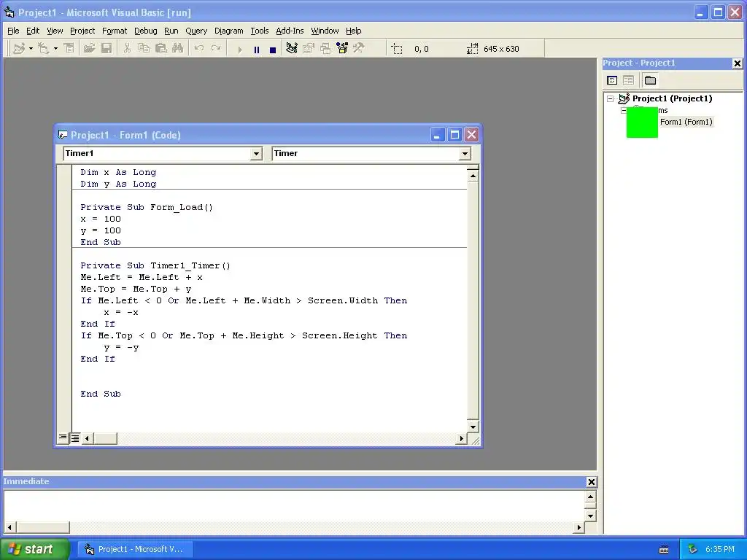Click code window scroll up arrow
Screen dimensions: 747x560
(x=473, y=176)
